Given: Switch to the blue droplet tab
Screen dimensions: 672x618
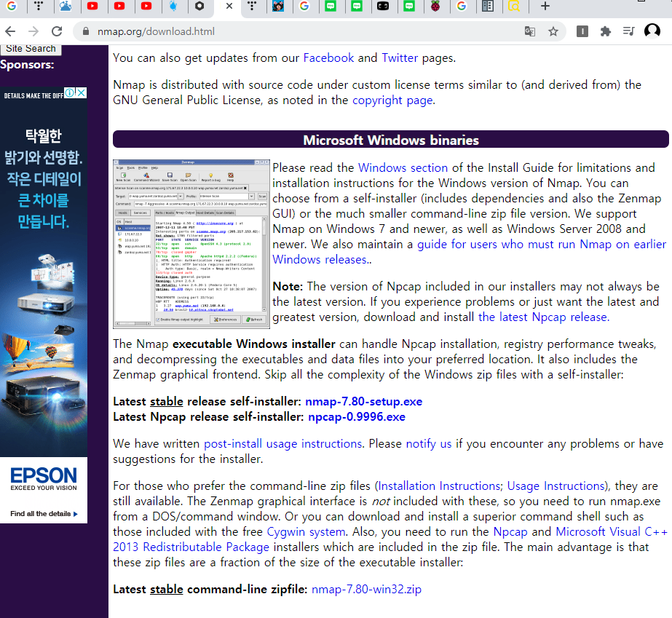Looking at the screenshot, I should click(x=173, y=6).
